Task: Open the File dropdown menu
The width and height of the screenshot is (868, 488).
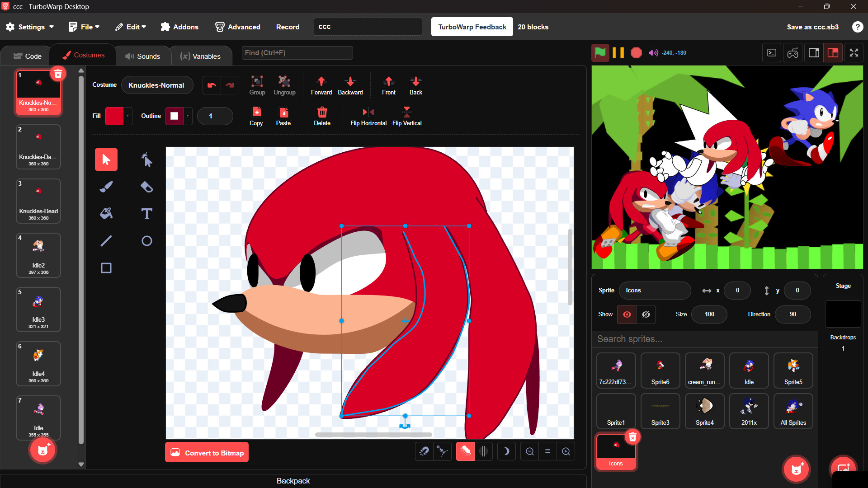Action: pyautogui.click(x=84, y=27)
